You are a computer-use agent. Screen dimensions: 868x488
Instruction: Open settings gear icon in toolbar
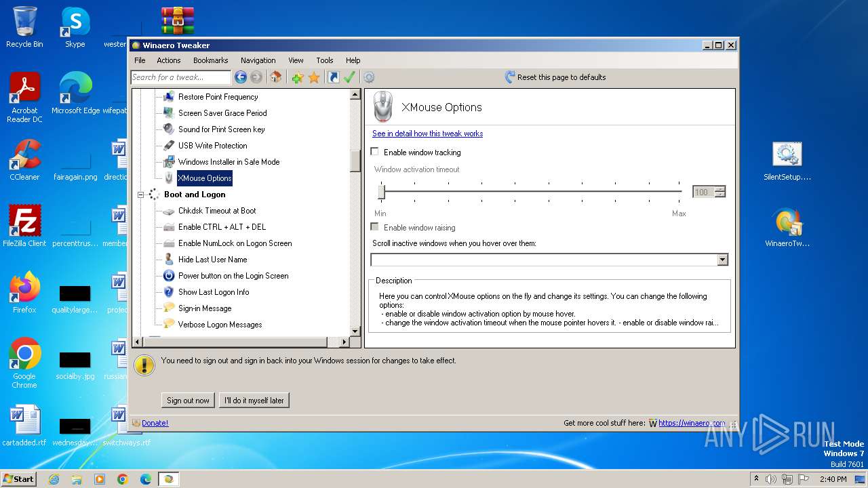tap(369, 77)
